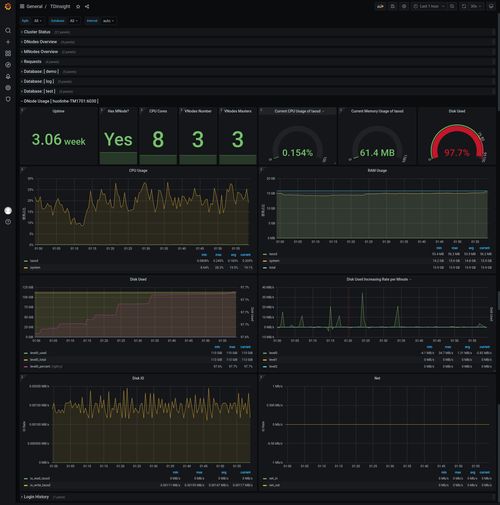The image size is (500, 505).
Task: Open the Dashboards grid icon in the sidebar
Action: coord(8,53)
